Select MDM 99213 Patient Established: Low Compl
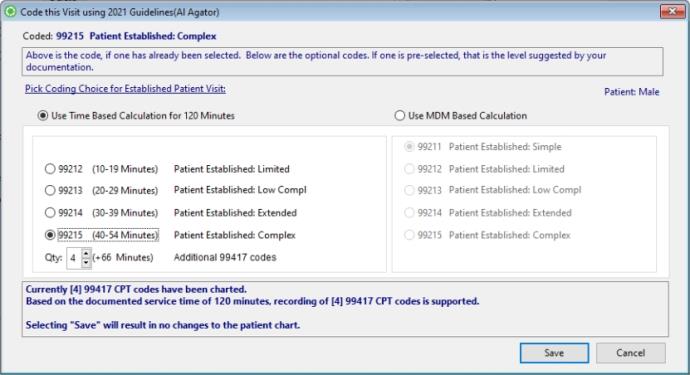 point(409,190)
